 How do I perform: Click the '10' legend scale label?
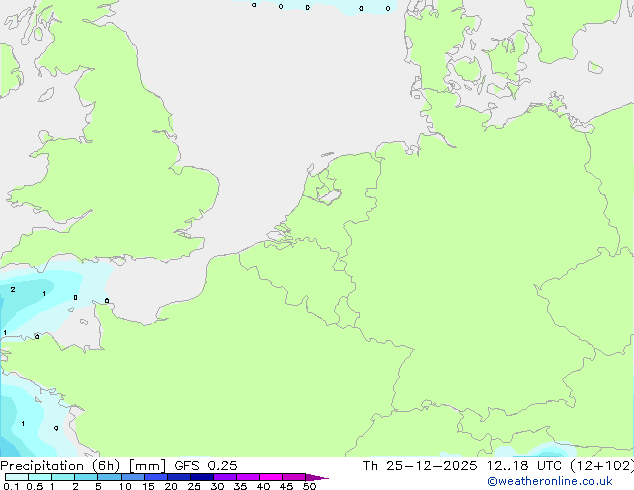click(125, 486)
